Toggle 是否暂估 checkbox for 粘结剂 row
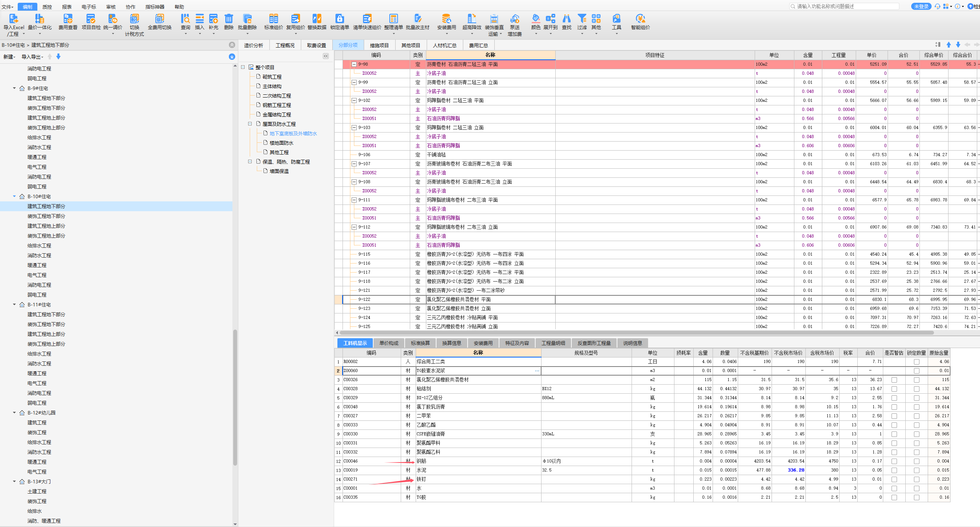The height and width of the screenshot is (527, 980). tap(894, 389)
